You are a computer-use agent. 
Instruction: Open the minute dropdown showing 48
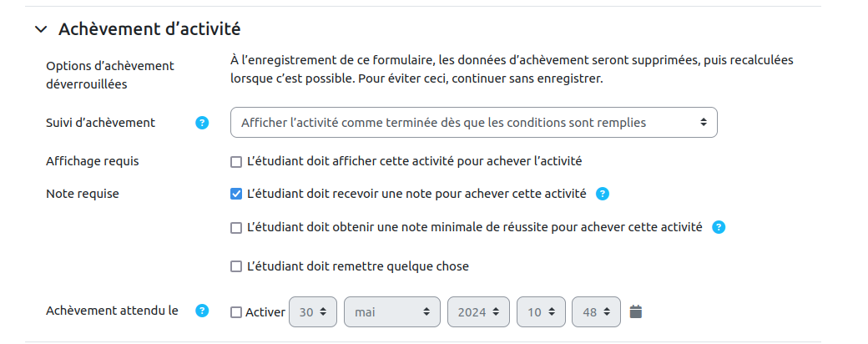pos(596,312)
